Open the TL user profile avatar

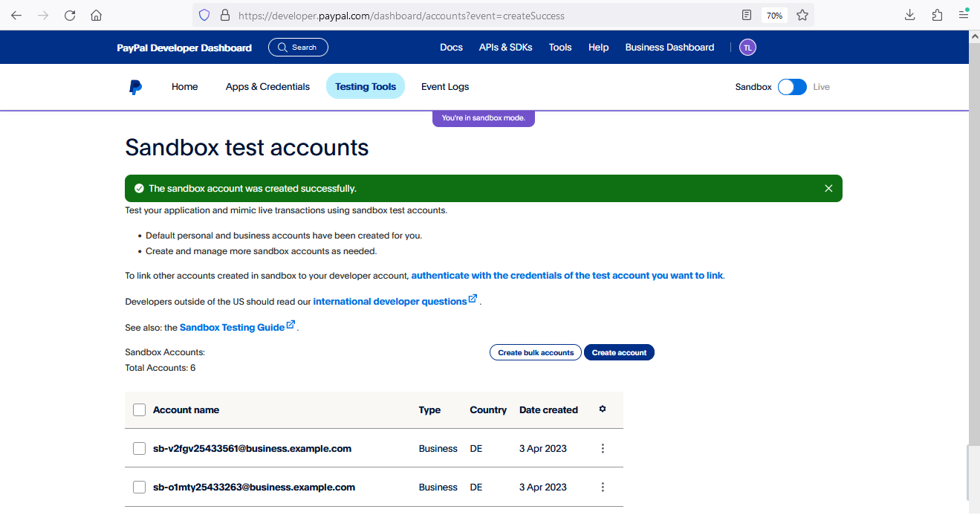747,48
